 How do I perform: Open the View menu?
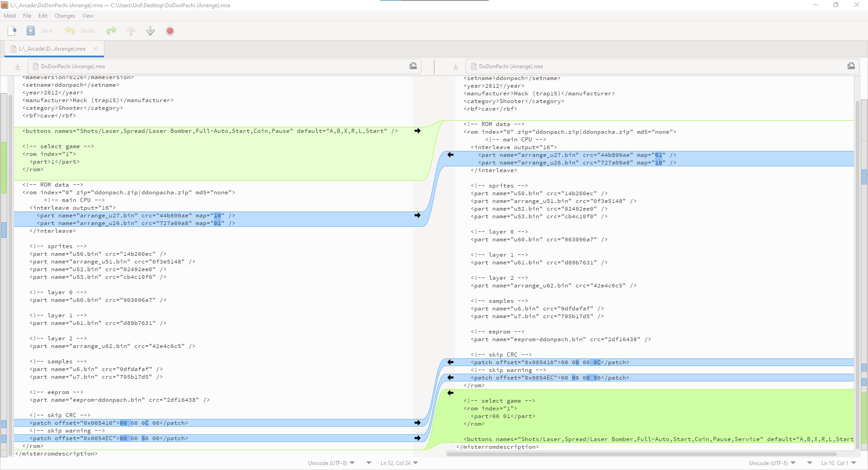click(88, 16)
